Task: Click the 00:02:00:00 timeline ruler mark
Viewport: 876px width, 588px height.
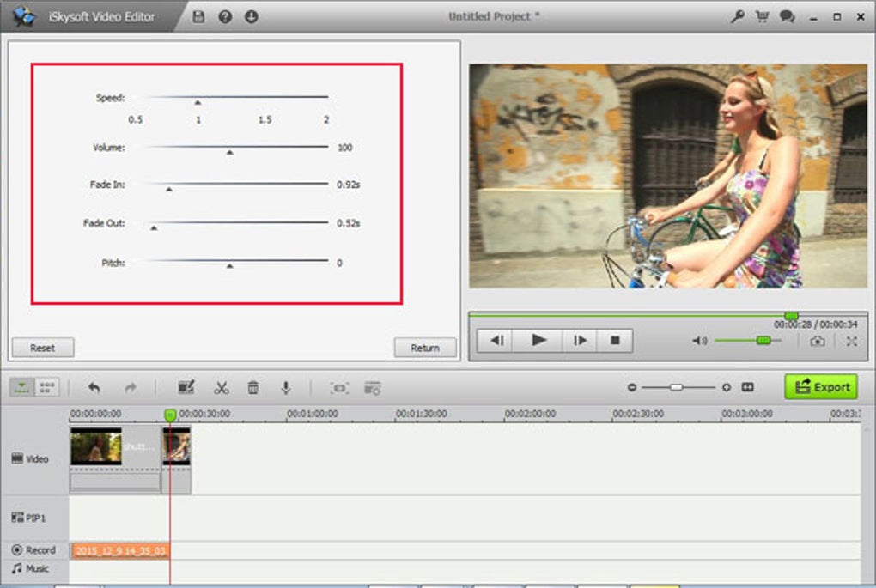Action: tap(530, 414)
